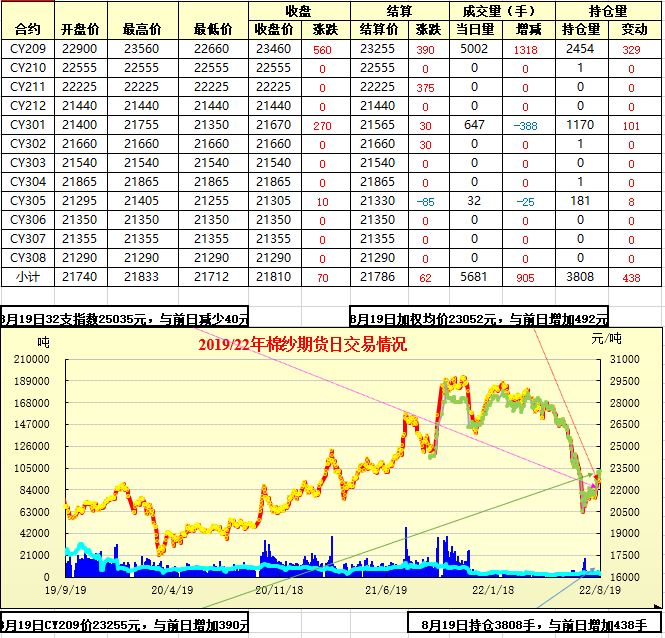Select the CY209 contract cell
This screenshot has width=665, height=638.
click(x=27, y=48)
